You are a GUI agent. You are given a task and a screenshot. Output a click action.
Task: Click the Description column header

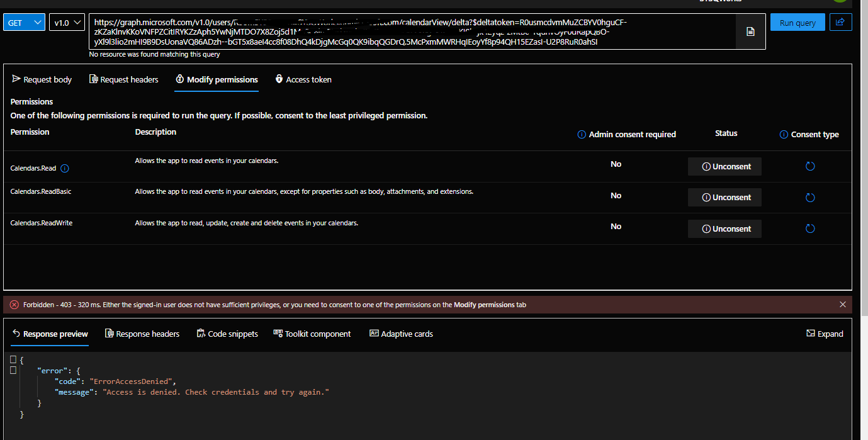[155, 132]
